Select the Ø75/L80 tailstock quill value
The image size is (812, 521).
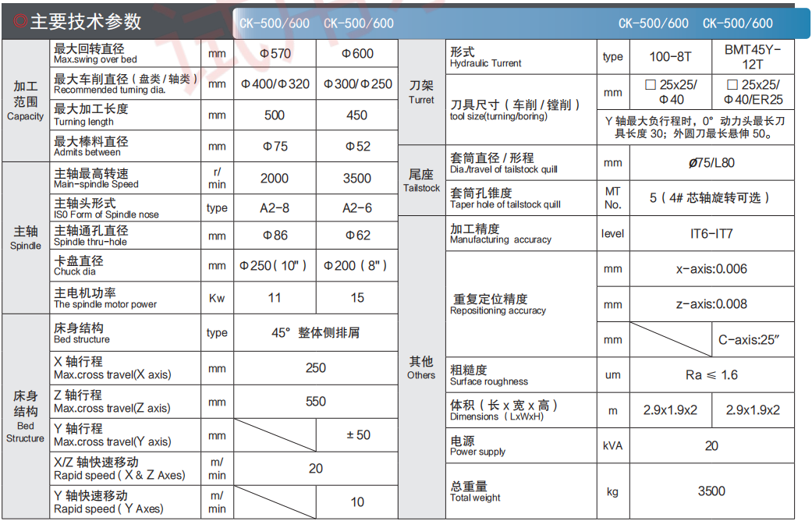(711, 163)
